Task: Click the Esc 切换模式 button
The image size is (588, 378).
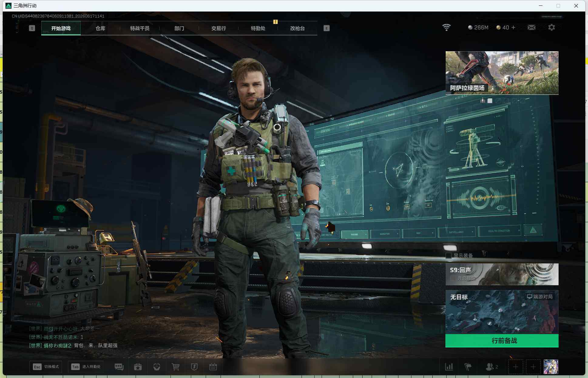Action: point(46,367)
